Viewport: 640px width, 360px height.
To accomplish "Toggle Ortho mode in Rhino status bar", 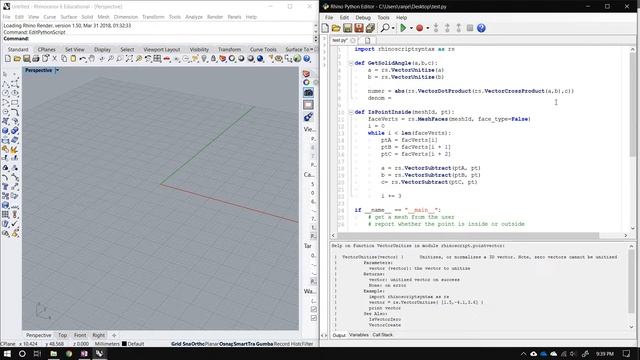I will [198, 344].
